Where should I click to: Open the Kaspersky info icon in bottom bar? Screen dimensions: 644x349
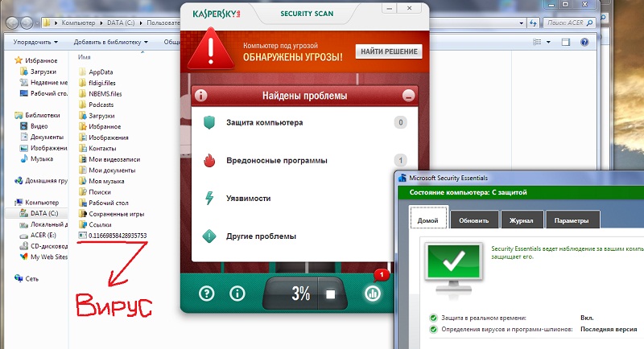237,294
